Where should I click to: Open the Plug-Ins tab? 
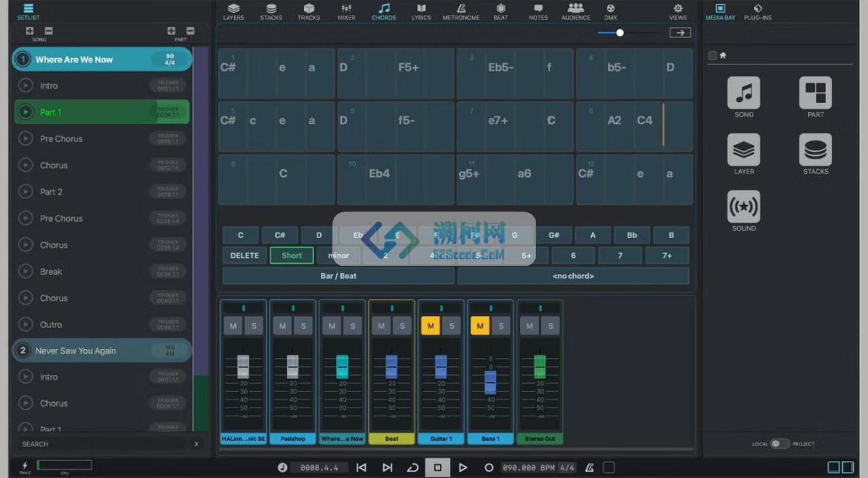pyautogui.click(x=757, y=11)
